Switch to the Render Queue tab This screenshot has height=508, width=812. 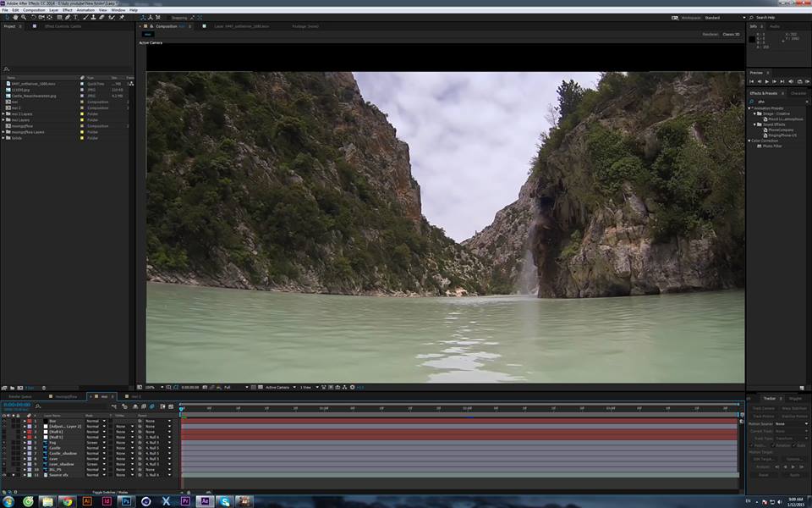(20, 396)
